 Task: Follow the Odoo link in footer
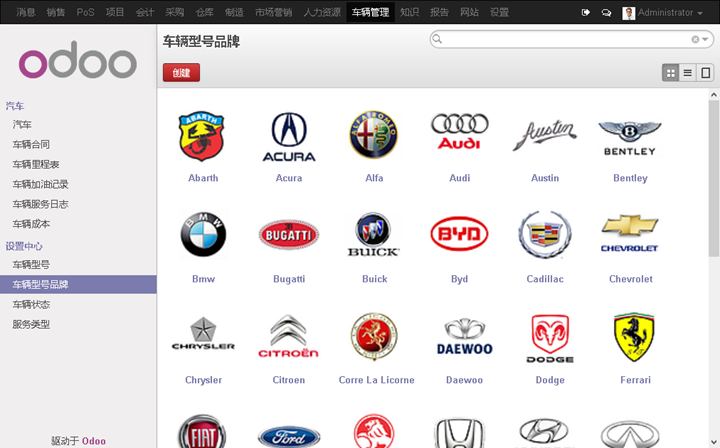[94, 441]
